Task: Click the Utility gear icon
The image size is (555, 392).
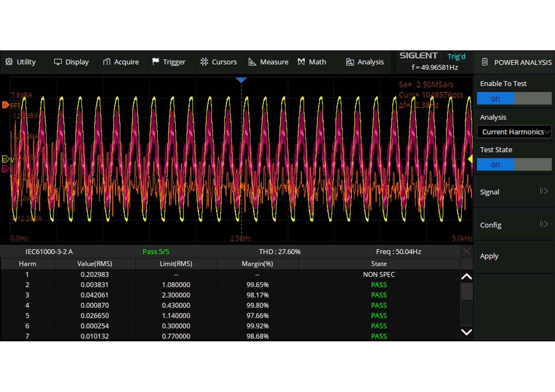Action: click(x=9, y=62)
